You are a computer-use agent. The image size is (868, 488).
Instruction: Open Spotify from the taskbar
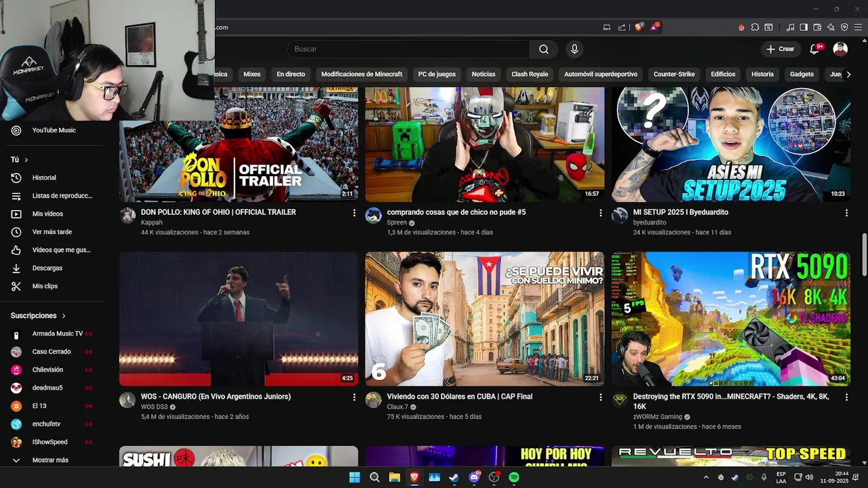(x=514, y=477)
